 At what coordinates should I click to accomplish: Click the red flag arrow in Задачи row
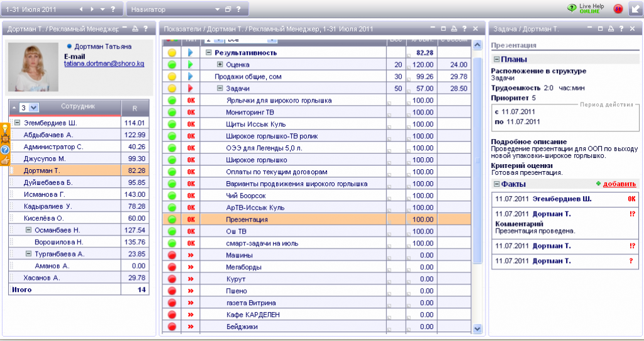191,88
